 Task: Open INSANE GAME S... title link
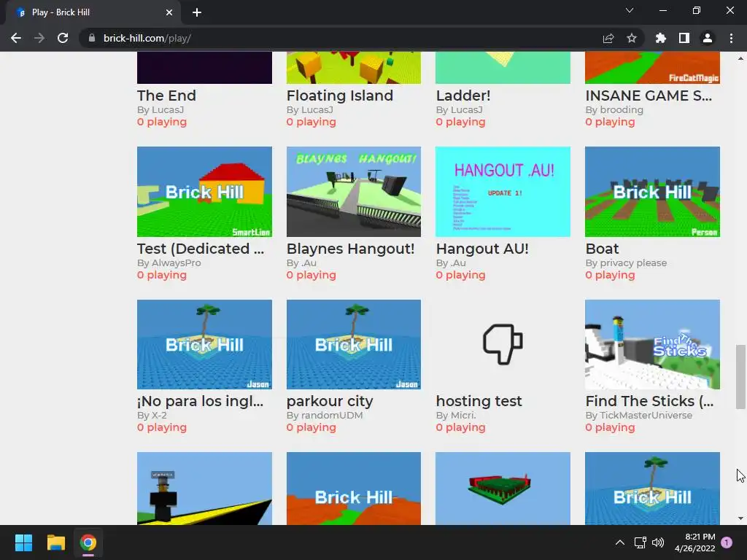coord(649,96)
